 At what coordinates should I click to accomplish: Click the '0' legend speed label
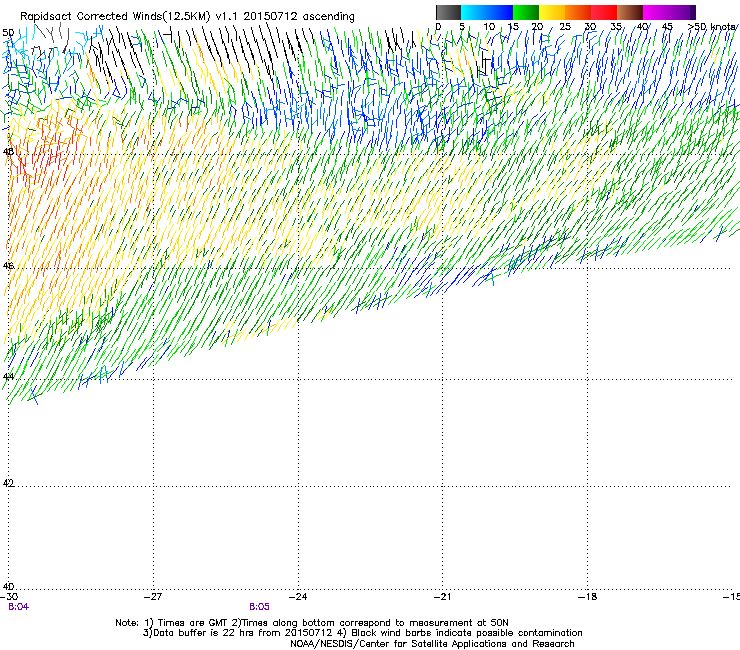(x=438, y=26)
